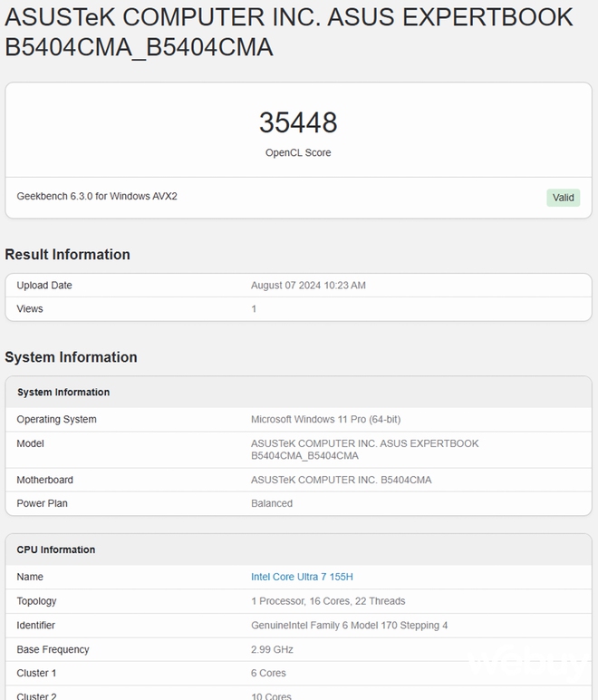Click the Result Information heading

click(x=67, y=255)
